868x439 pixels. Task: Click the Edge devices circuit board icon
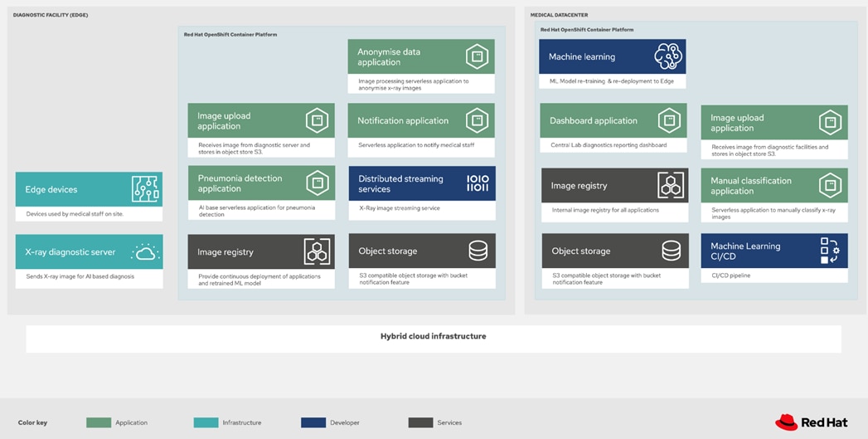[x=146, y=189]
